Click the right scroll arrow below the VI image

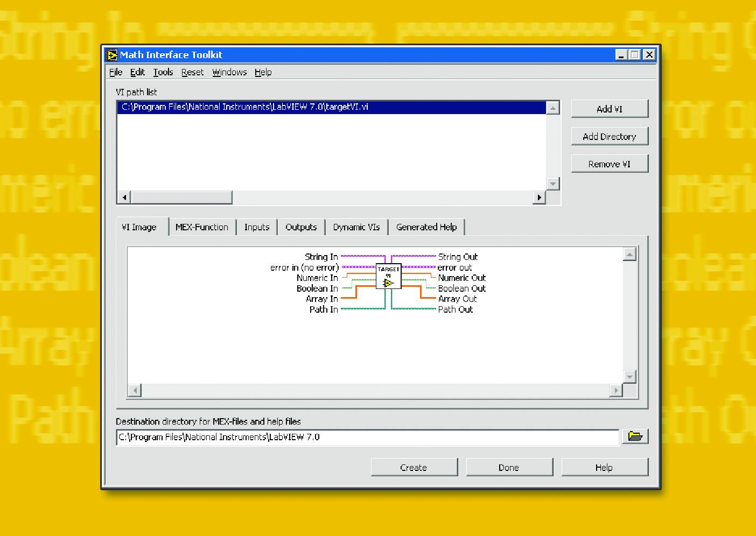[615, 390]
